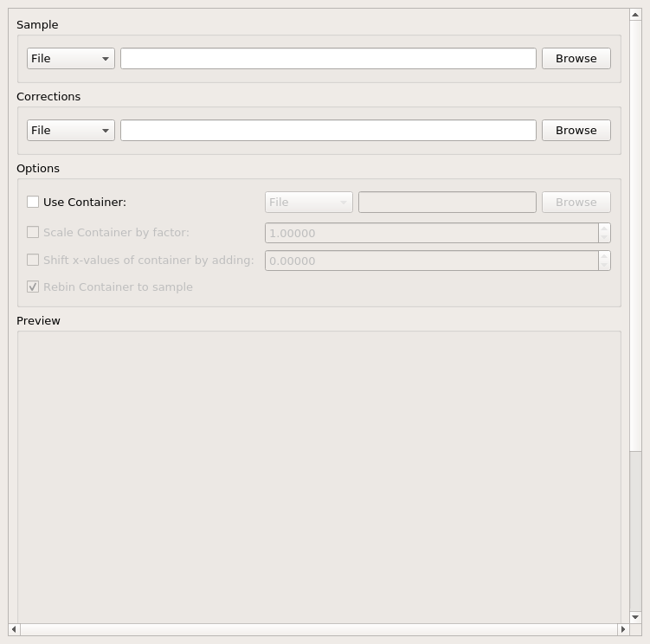Decrease the x-shift value using down arrow
The image size is (650, 644).
tap(604, 266)
